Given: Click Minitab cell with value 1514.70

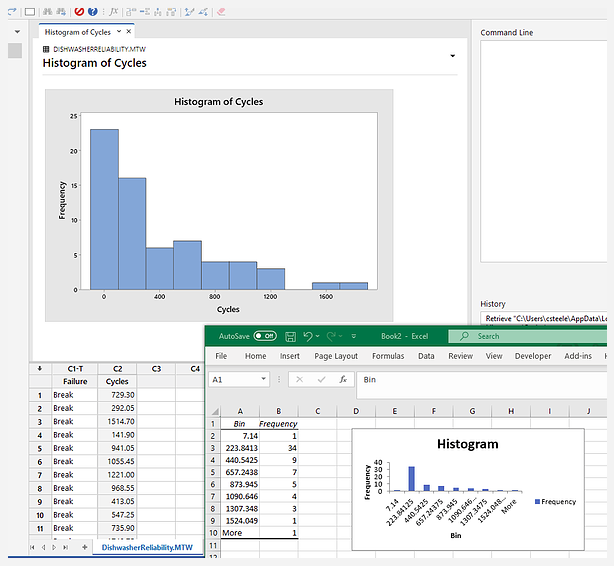Looking at the screenshot, I should tap(117, 421).
